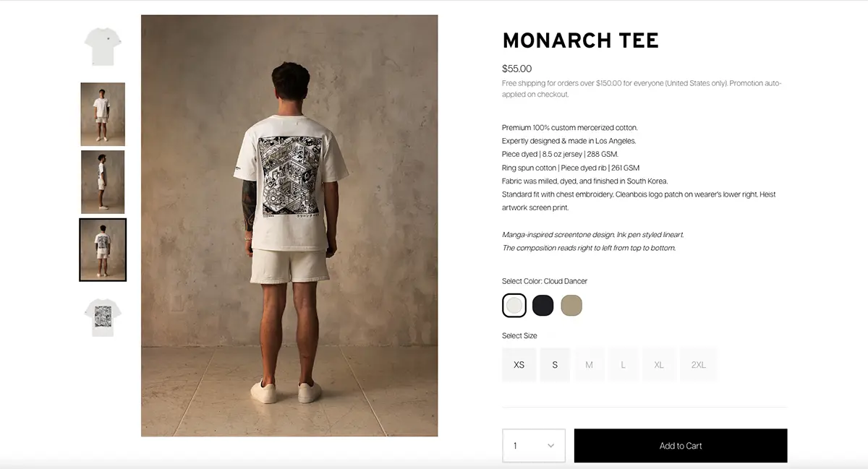Add to Cart
Image resolution: width=868 pixels, height=469 pixels.
click(x=681, y=446)
